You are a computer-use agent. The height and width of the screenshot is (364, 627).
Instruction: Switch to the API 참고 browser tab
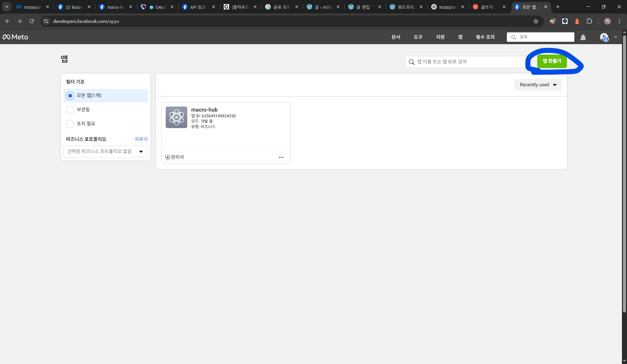[199, 7]
